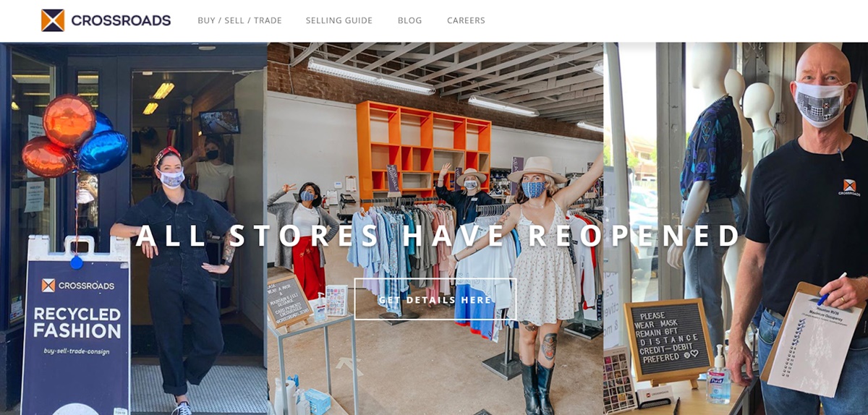Open the Careers link

pos(466,20)
